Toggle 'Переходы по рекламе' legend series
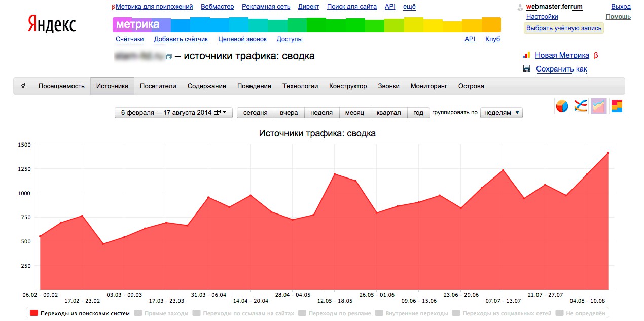Image resolution: width=644 pixels, height=321 pixels. pos(335,313)
